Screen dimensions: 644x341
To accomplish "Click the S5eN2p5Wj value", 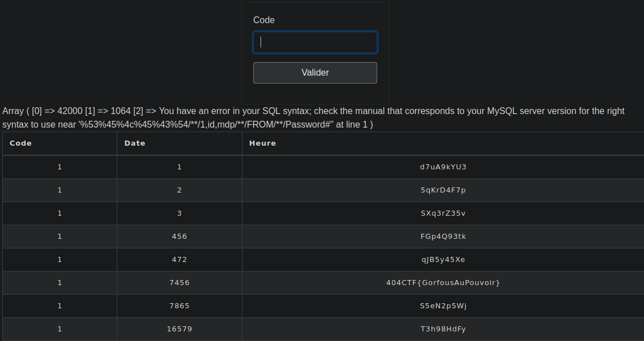I will [x=443, y=306].
